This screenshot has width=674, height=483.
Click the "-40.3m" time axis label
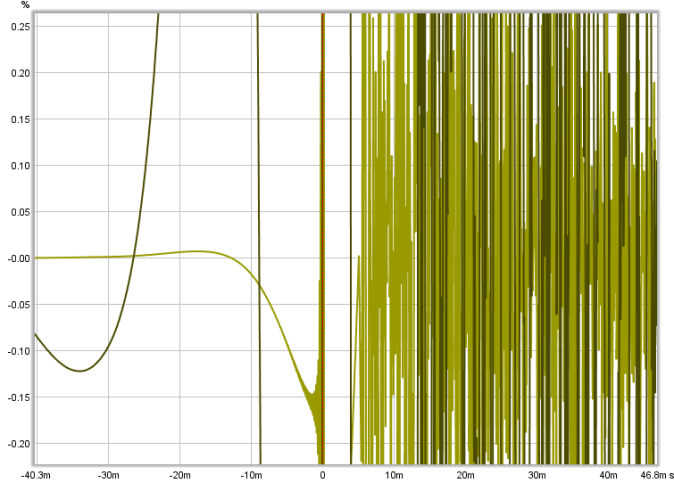coord(36,475)
